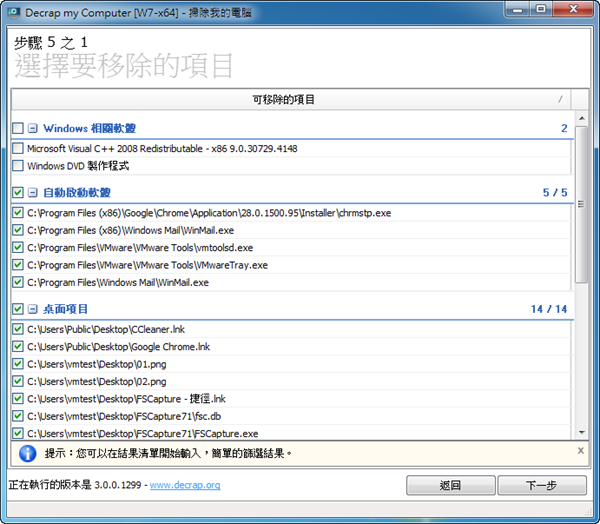The width and height of the screenshot is (600, 524).
Task: Minimize the Decrap my Computer window
Action: [x=517, y=9]
